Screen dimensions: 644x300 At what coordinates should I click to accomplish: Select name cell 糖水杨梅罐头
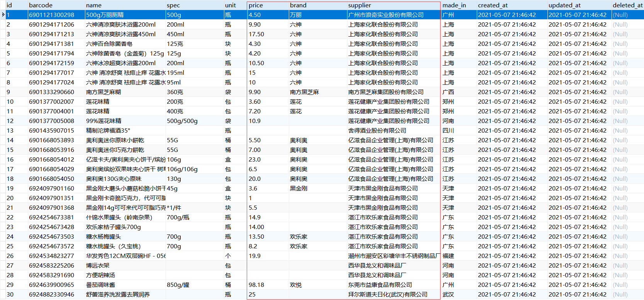click(125, 236)
